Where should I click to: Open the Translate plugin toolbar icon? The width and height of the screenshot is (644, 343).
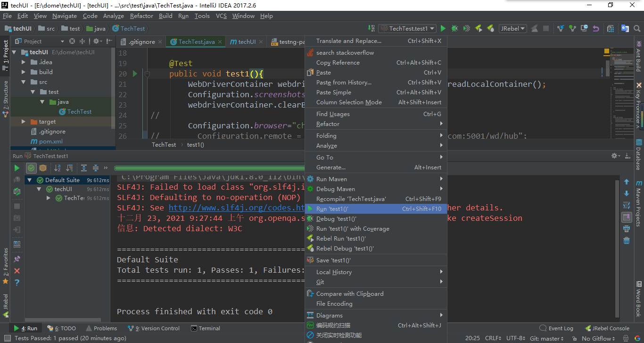[x=625, y=28]
